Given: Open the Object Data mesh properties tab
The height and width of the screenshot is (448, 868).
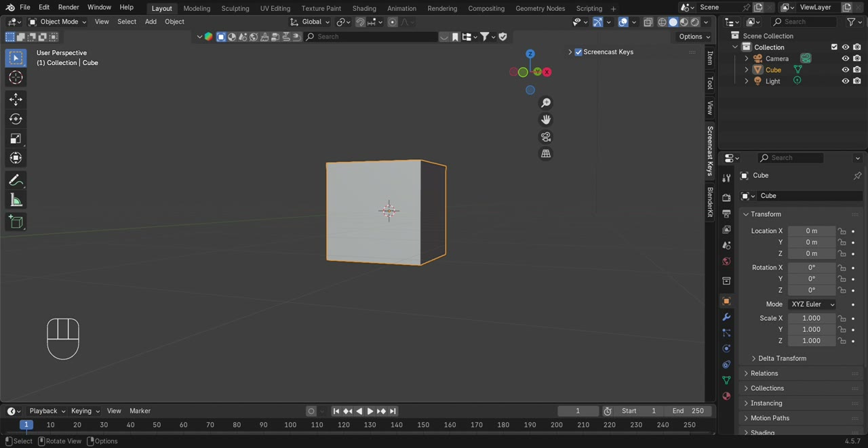Looking at the screenshot, I should pos(726,380).
